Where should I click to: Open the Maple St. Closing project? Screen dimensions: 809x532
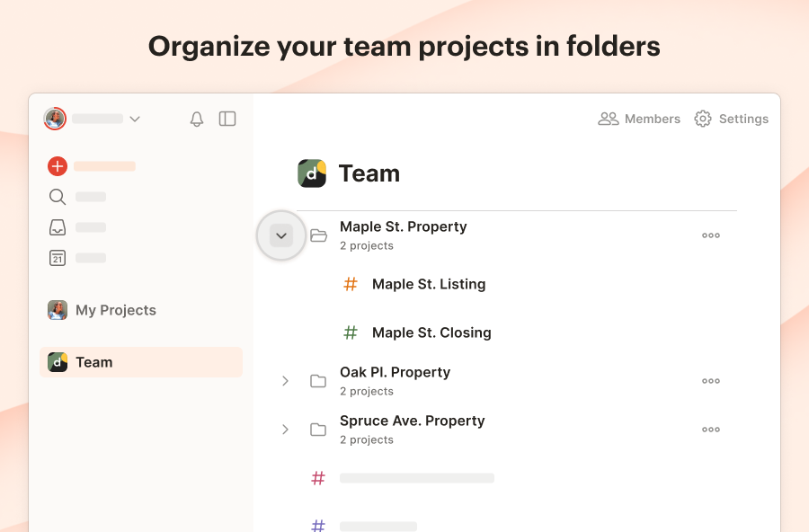[x=431, y=332]
